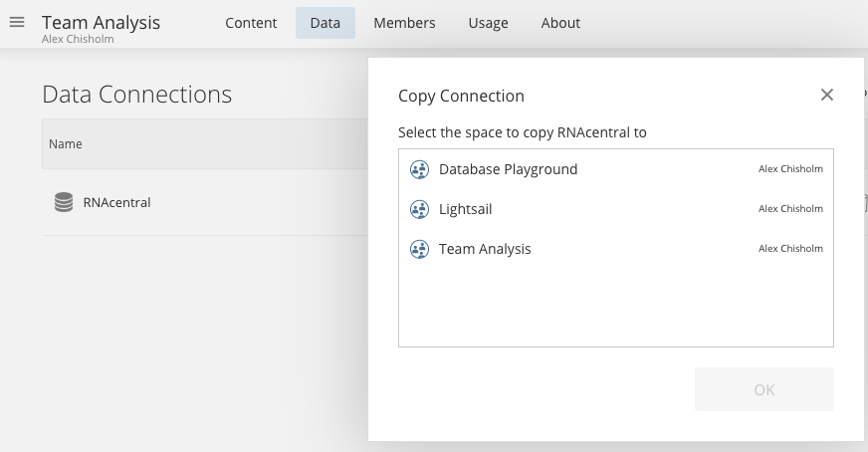Click the 'Select the space to copy RNAcentral to' text
Screen dimensions: 868x452
coord(522,133)
